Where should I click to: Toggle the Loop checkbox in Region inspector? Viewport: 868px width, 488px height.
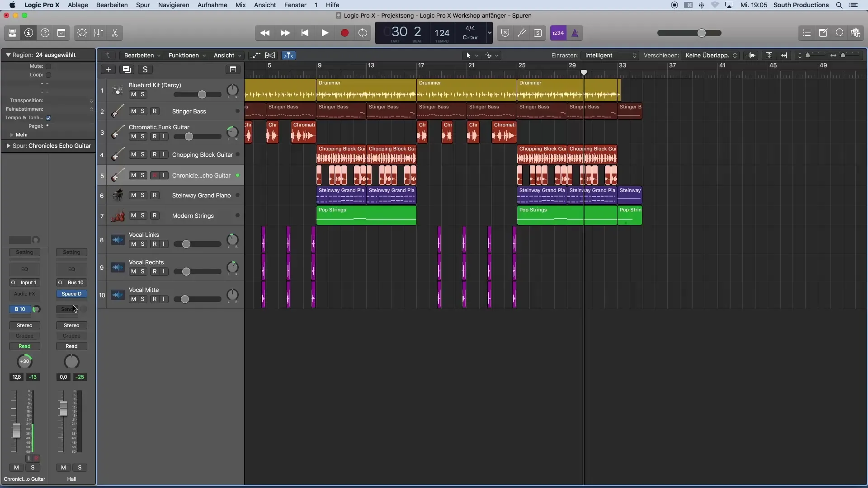coord(48,75)
